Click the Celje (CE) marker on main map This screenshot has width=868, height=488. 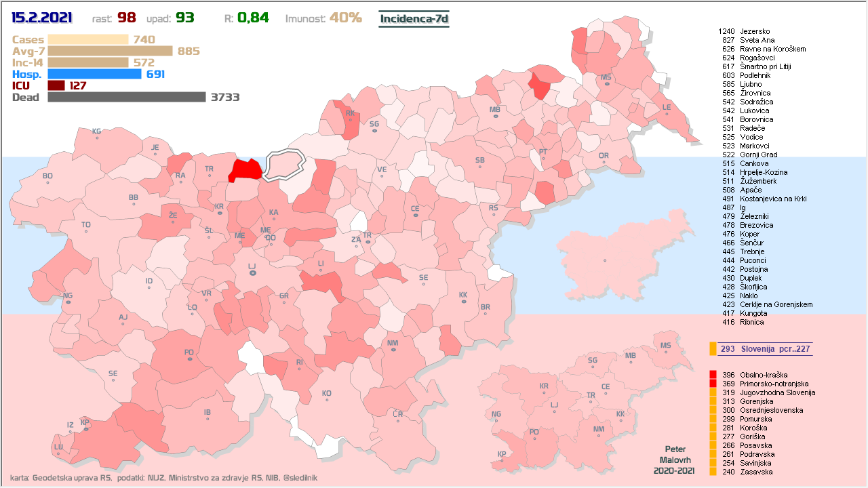tap(415, 216)
